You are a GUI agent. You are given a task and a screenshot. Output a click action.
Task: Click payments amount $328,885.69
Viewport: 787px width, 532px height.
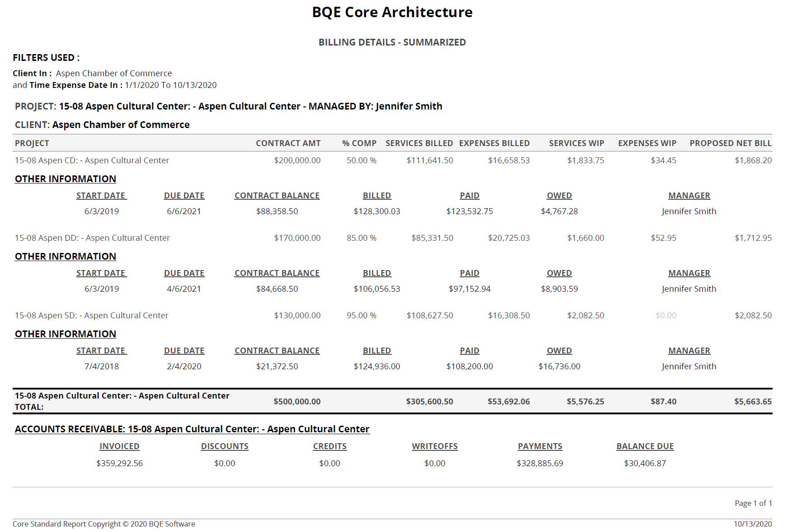[x=540, y=463]
